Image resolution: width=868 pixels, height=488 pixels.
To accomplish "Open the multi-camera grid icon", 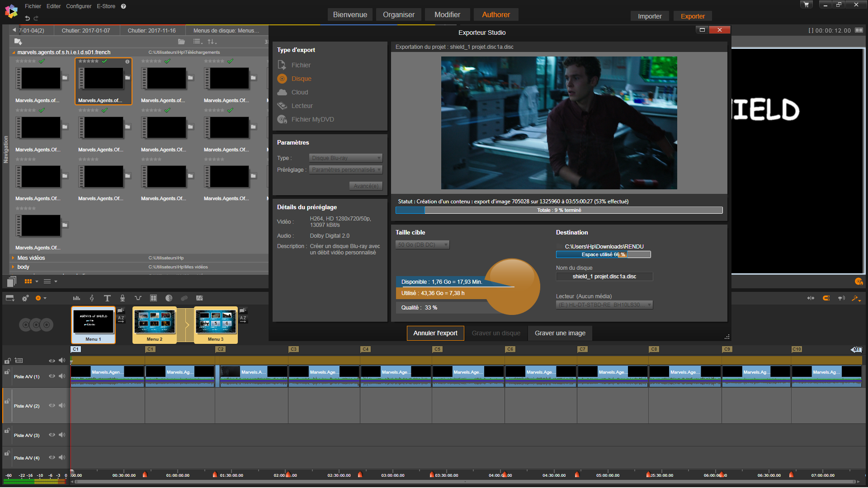I will click(x=153, y=298).
